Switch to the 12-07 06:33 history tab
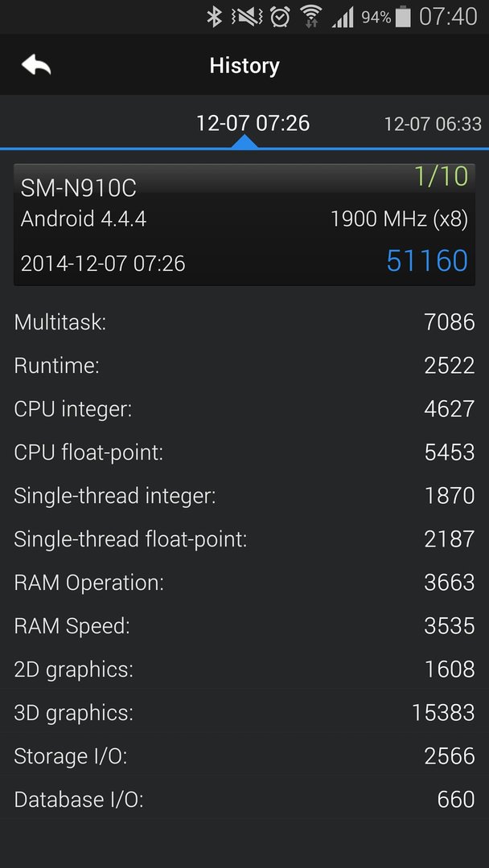 point(433,124)
